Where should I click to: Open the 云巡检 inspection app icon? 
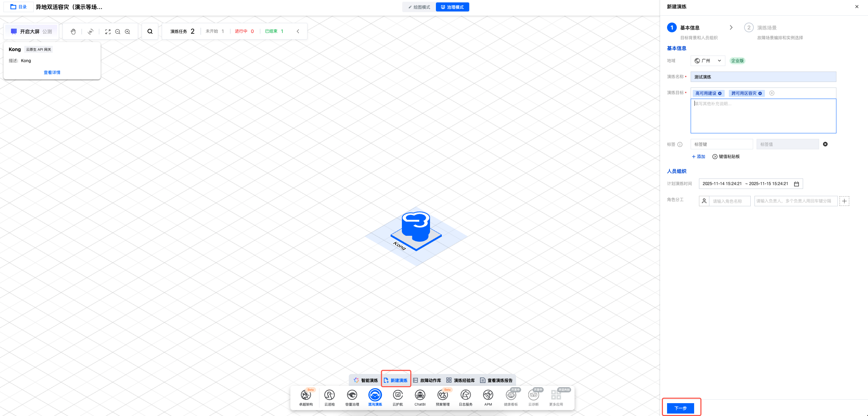click(329, 395)
